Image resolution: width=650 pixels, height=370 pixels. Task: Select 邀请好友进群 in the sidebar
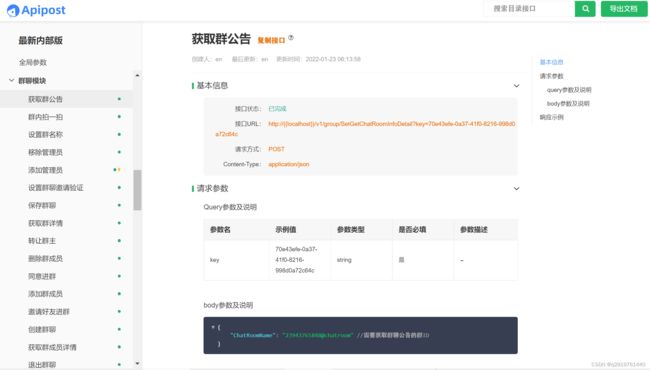click(x=66, y=312)
